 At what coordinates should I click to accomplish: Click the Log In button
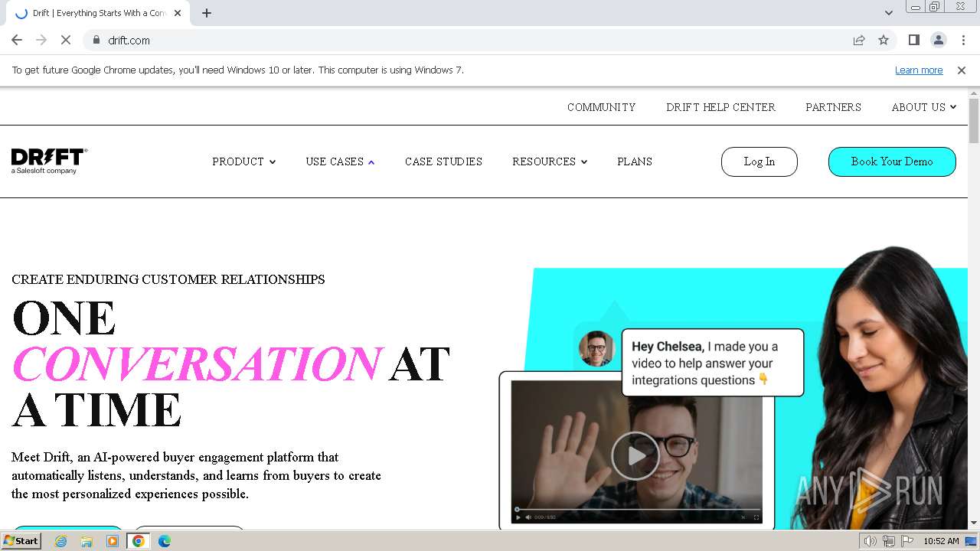pyautogui.click(x=759, y=161)
